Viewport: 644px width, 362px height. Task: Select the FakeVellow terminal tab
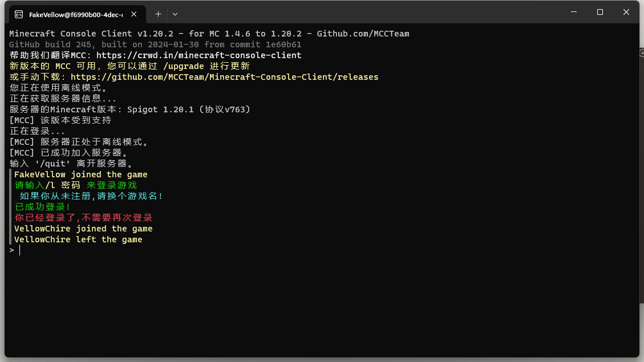click(77, 14)
